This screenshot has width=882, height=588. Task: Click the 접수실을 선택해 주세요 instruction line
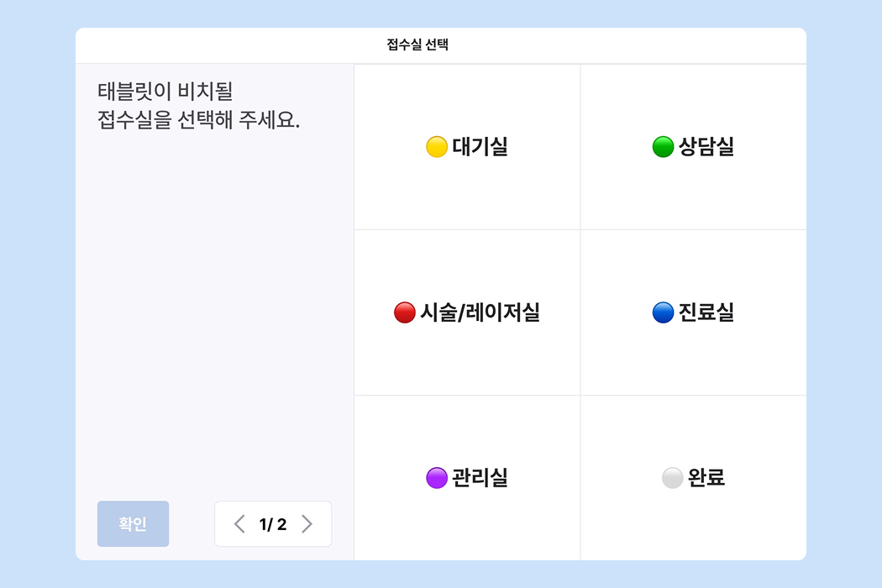(x=199, y=119)
